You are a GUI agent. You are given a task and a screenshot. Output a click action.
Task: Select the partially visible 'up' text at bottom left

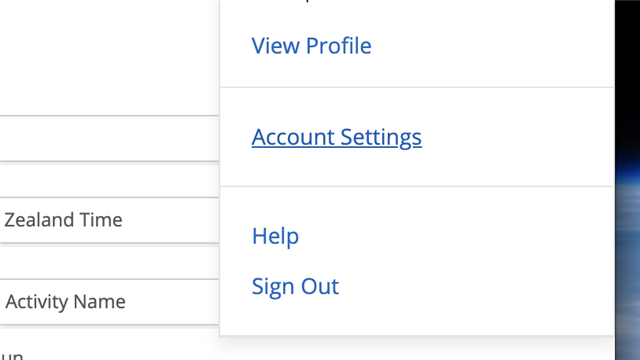[11, 355]
